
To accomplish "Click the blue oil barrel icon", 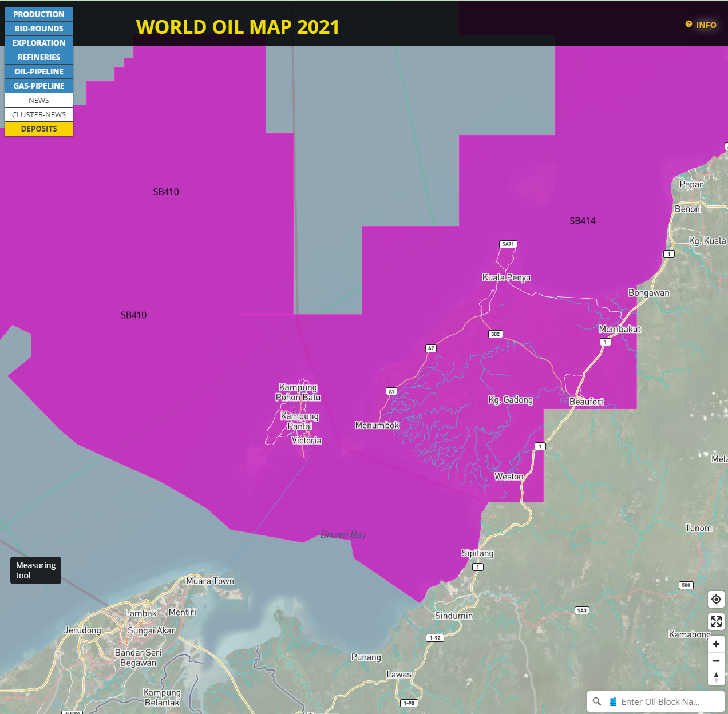I will (613, 701).
